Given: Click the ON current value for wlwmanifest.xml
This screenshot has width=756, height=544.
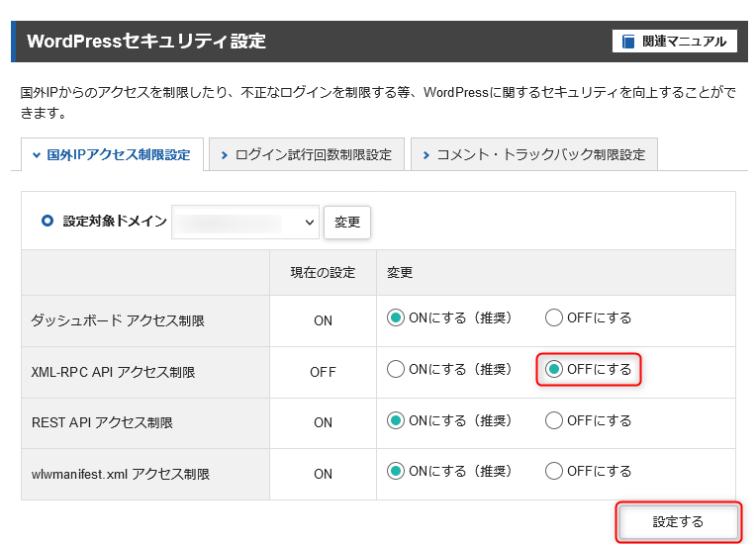Looking at the screenshot, I should click(x=323, y=474).
